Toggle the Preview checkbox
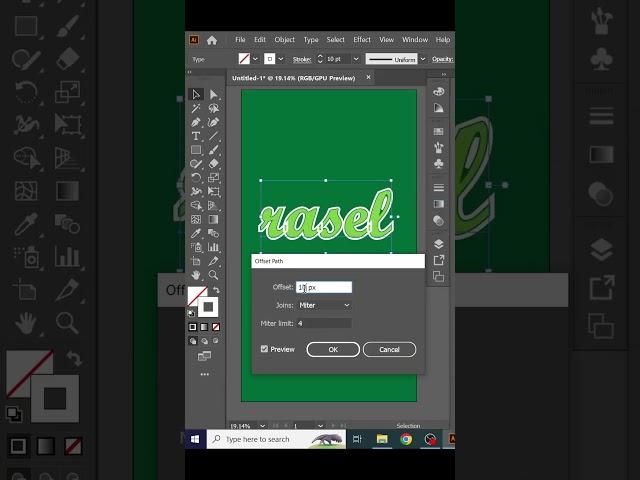 pos(264,349)
